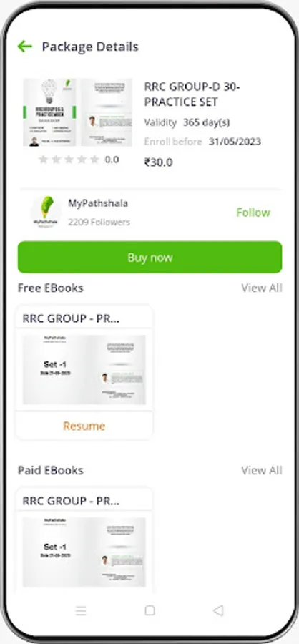Open the package cover image thumbnail
The image size is (299, 644).
(78, 112)
